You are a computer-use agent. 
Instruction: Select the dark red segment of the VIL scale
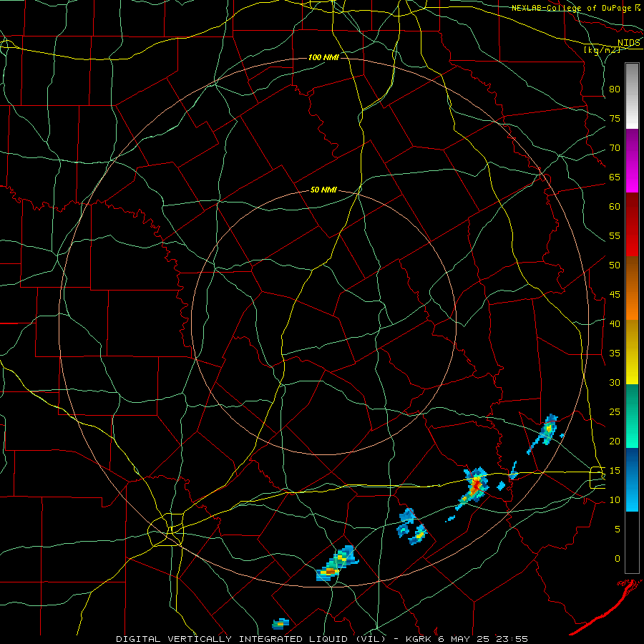(632, 225)
